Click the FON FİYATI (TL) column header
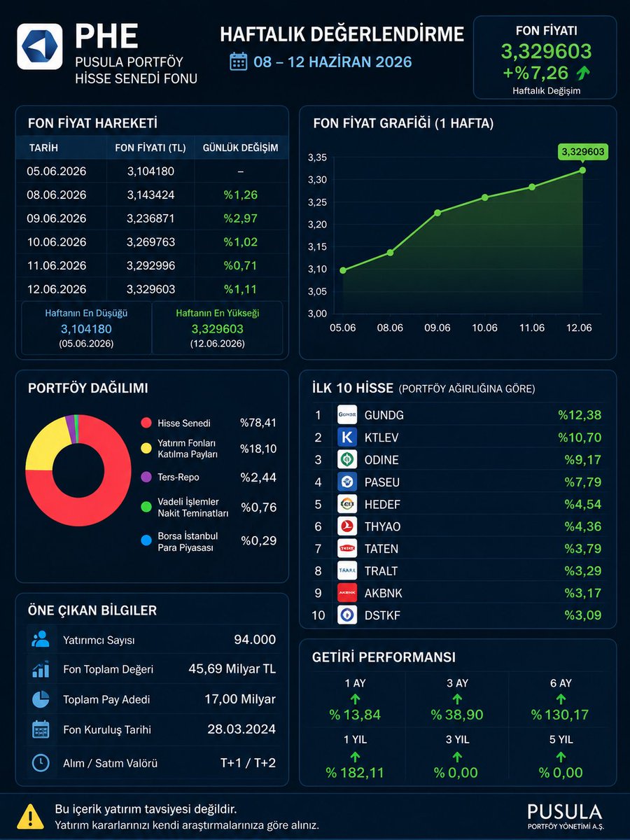630x840 pixels. (x=150, y=148)
